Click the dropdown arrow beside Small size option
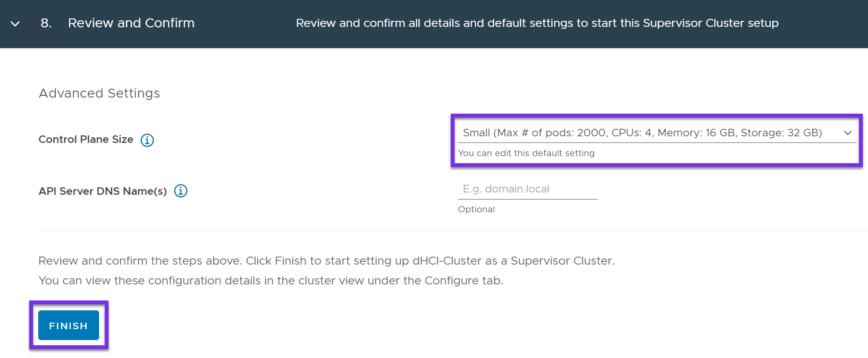The image size is (868, 358). pyautogui.click(x=848, y=133)
